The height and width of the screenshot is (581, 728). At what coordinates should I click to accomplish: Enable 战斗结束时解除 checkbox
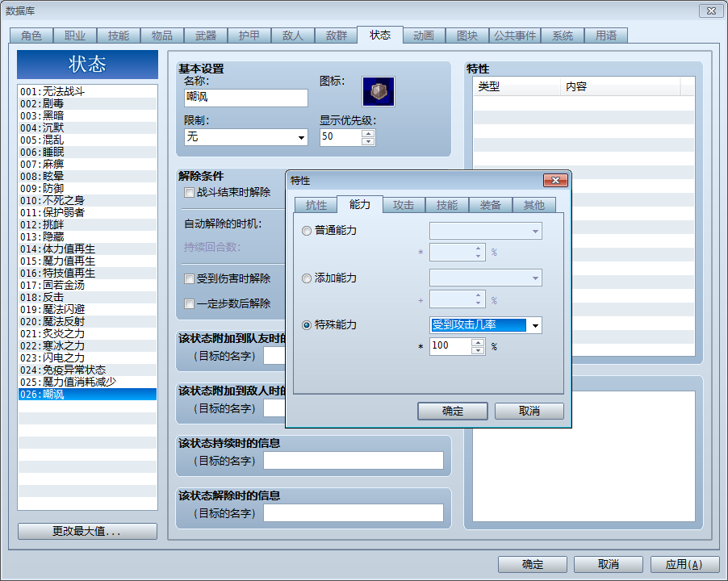[x=189, y=193]
